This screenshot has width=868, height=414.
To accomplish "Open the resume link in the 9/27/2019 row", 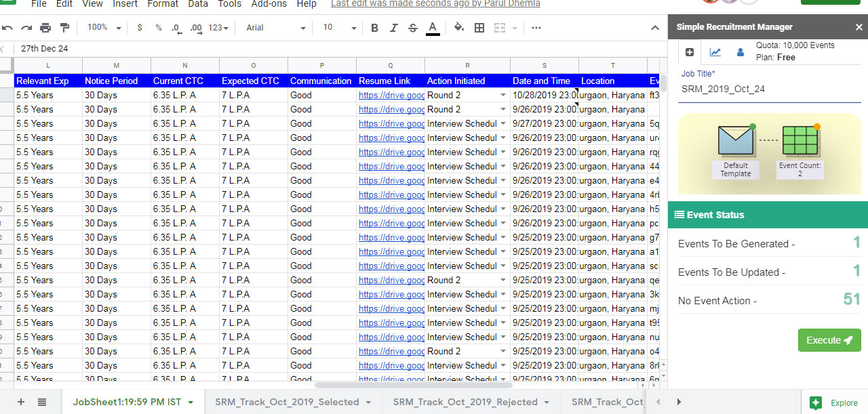I will click(x=391, y=124).
